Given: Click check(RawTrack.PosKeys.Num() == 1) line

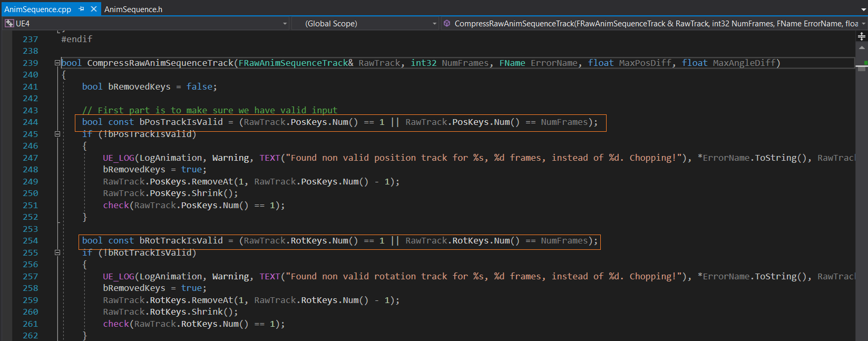Looking at the screenshot, I should pos(194,205).
